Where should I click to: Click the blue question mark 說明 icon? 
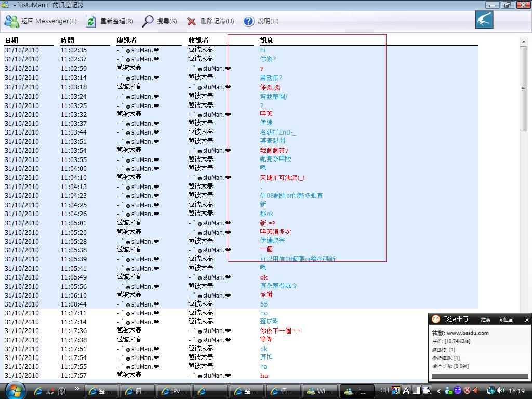pos(248,21)
